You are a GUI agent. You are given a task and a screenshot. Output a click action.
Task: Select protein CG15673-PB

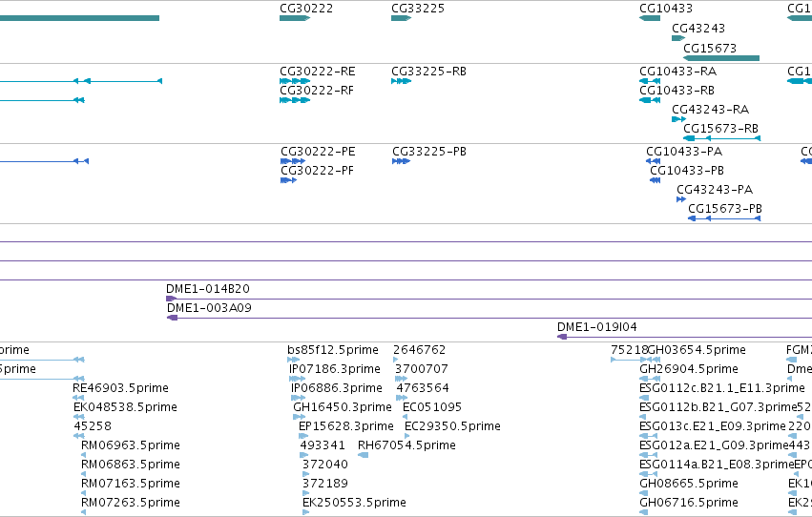point(725,209)
